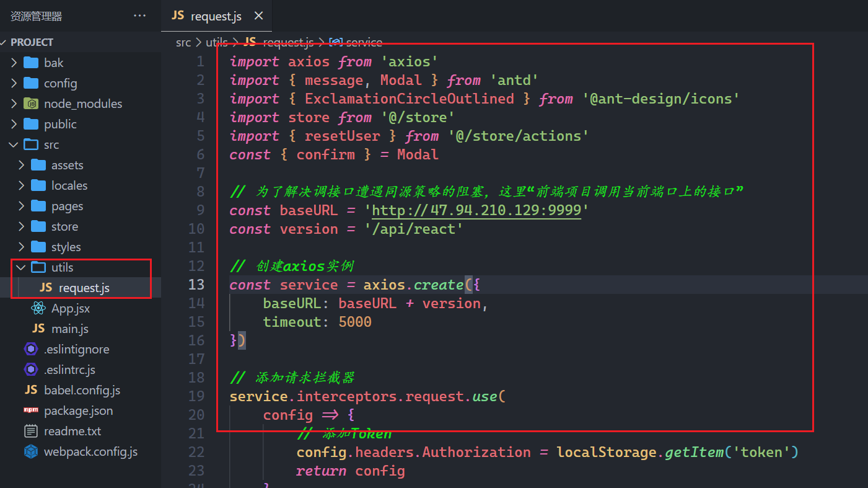Click the utils breadcrumb segment

[217, 42]
